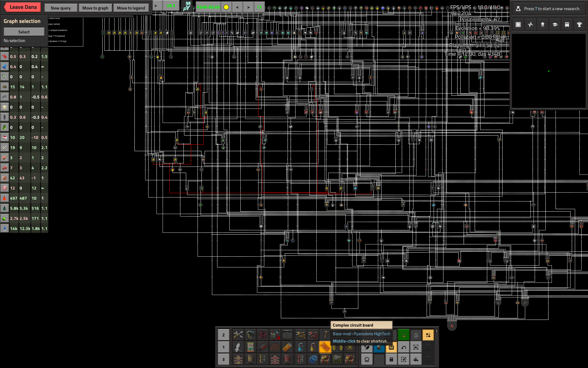Click the green date-time clock readout
The height and width of the screenshot is (368, 588).
point(208,7)
